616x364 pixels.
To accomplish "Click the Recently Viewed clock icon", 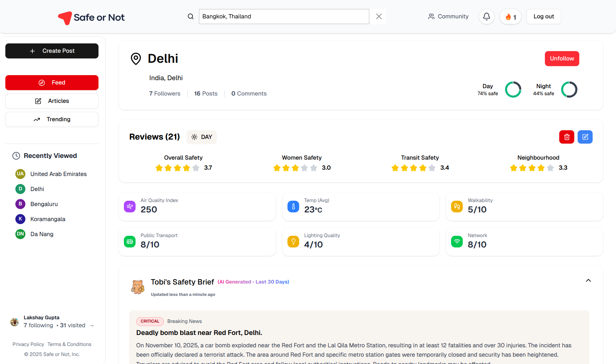I will click(x=16, y=156).
